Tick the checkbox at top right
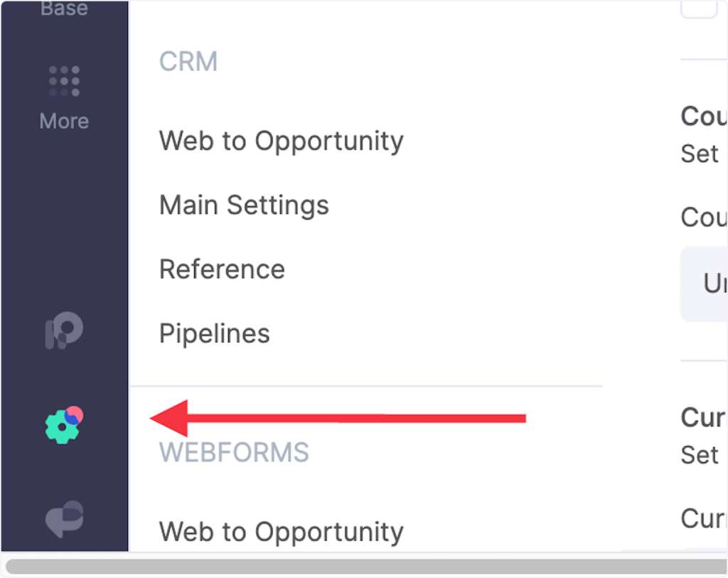The height and width of the screenshot is (578, 728). coord(699,7)
